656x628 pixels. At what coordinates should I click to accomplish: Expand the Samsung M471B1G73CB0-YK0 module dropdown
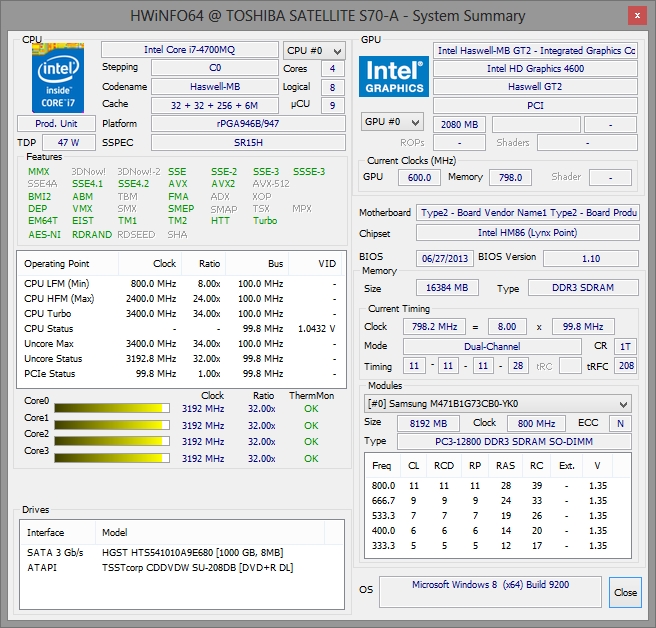coord(497,404)
